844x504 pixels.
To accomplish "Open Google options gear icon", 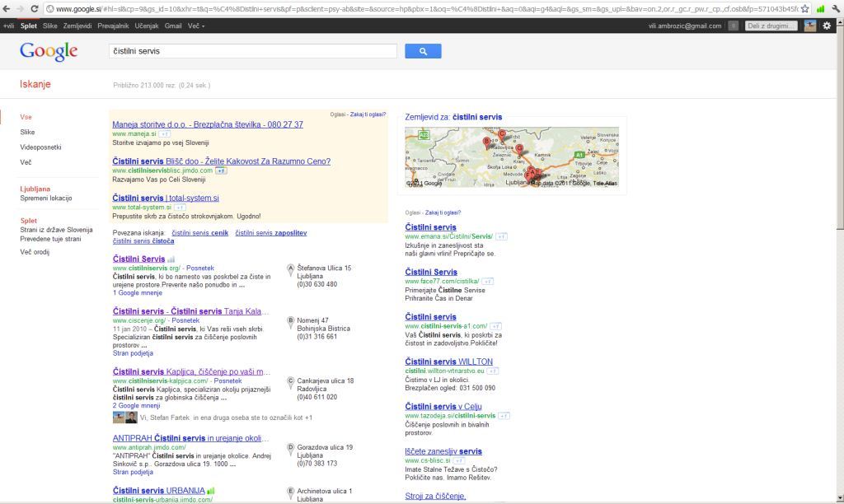I will pos(827,26).
